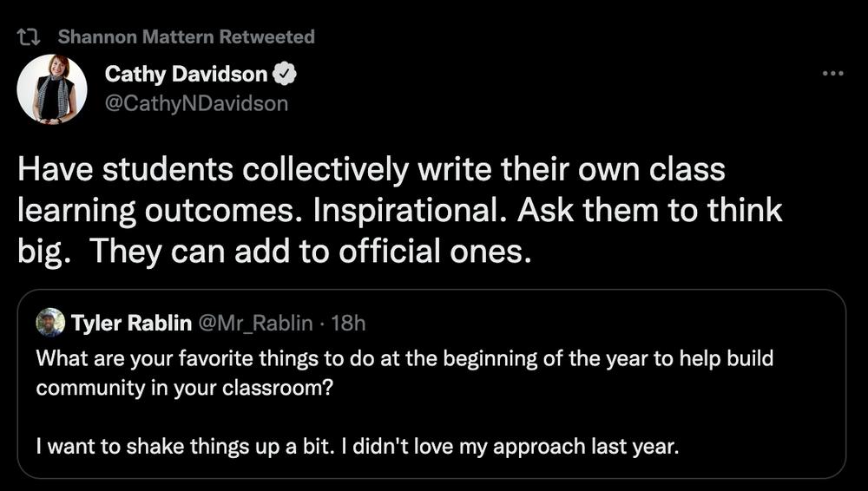
Task: Click the Tyler Rablin name in quote
Action: click(x=132, y=323)
